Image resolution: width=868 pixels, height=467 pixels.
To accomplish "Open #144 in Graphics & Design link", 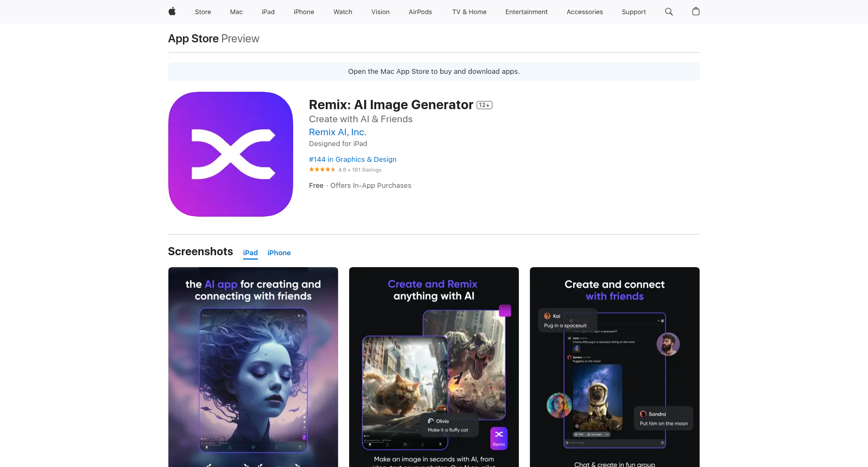I will point(353,160).
